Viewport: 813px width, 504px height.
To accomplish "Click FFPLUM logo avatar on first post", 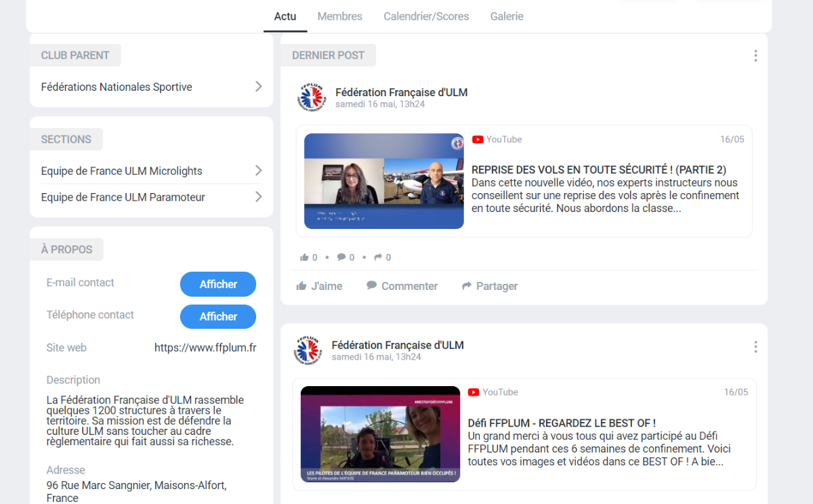I will 311,98.
